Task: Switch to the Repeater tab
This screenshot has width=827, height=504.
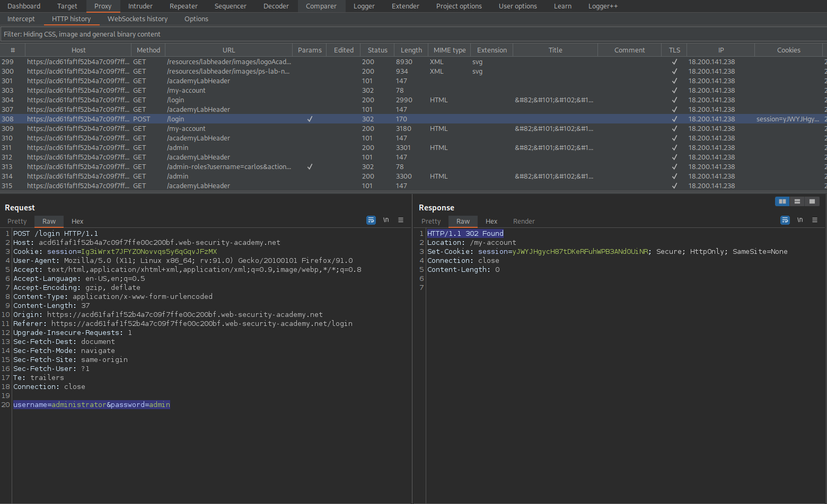Action: 183,6
